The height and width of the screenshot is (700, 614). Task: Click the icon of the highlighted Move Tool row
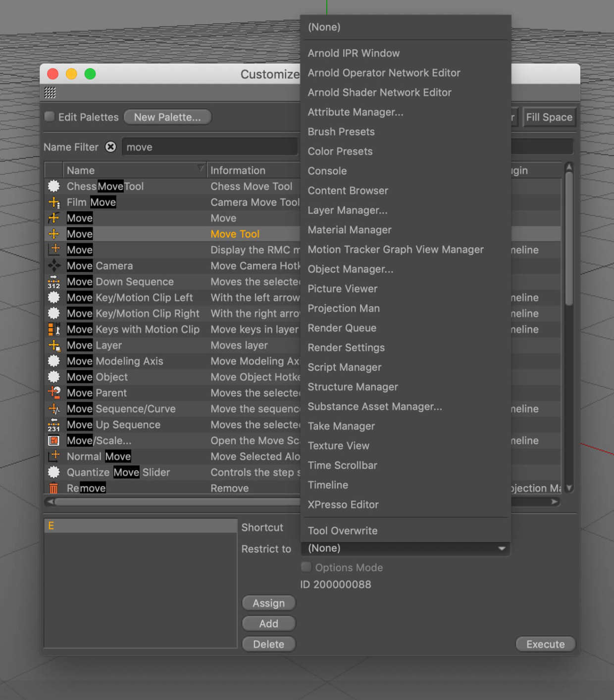click(53, 234)
